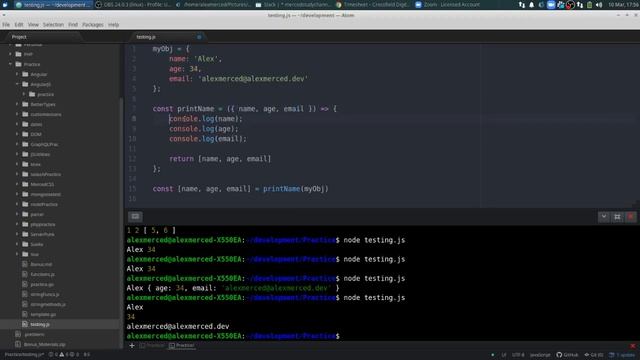Click the clock showing 10 Mar
This screenshot has width=640, height=360.
coord(623,5)
